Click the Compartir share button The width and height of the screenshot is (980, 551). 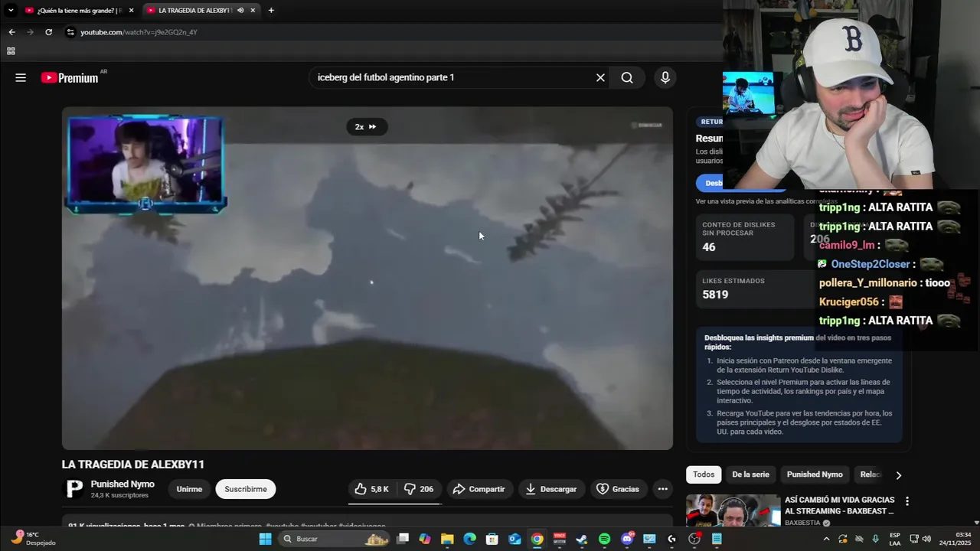coord(479,489)
